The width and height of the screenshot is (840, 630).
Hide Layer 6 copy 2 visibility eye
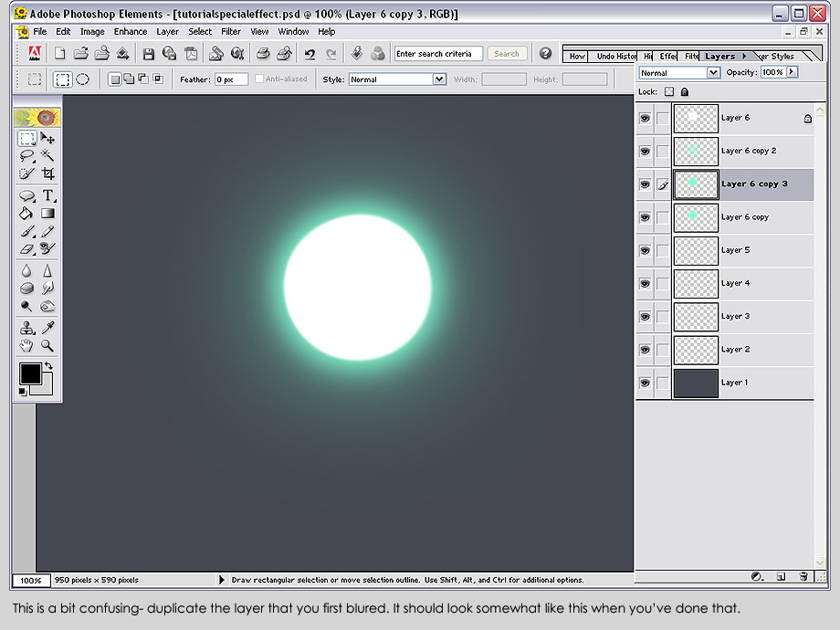(x=645, y=151)
